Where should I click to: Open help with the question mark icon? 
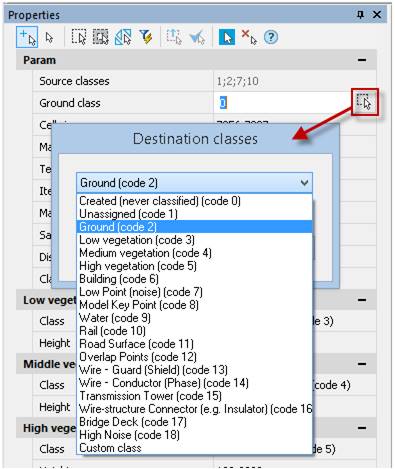pos(271,37)
